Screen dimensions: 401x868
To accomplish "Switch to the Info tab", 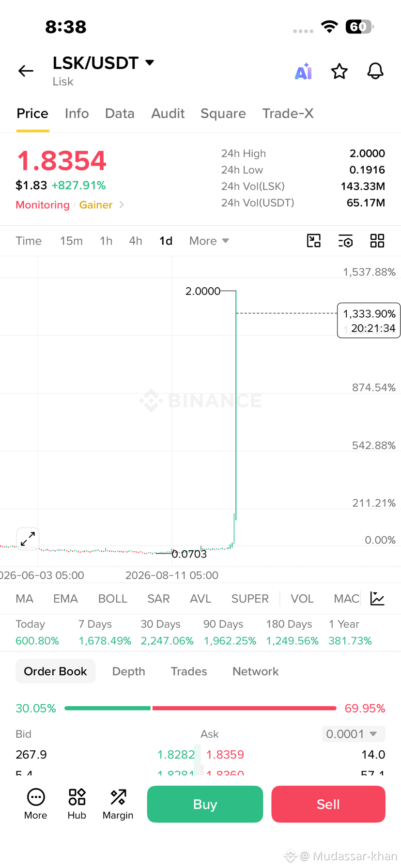I will (x=77, y=113).
